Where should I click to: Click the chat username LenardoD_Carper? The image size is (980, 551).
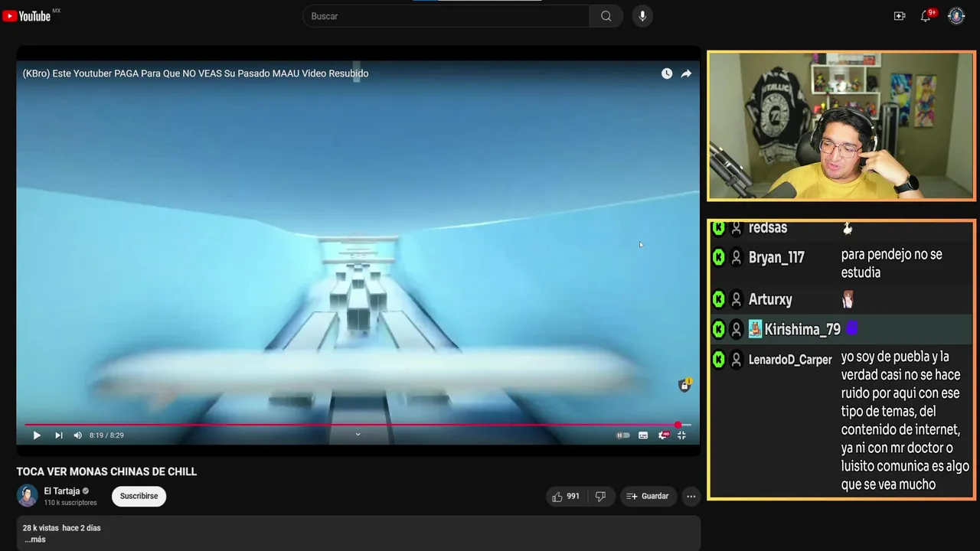[790, 360]
